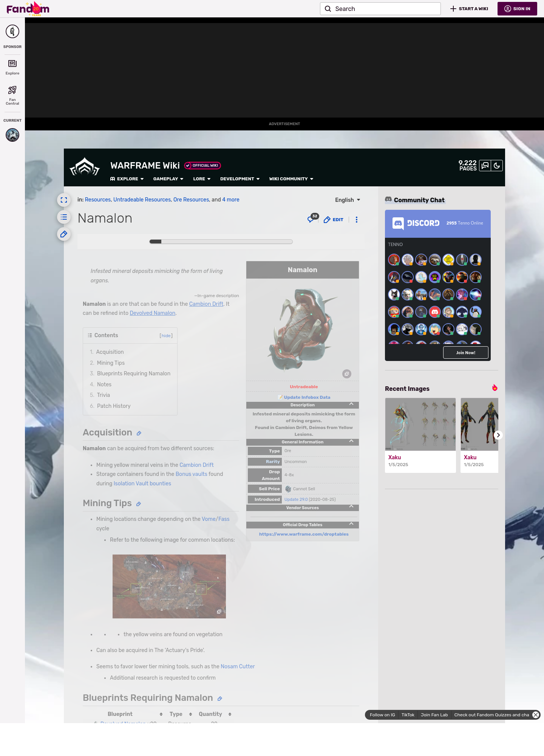
Task: Collapse the Vendor Sources infobox section
Action: (x=351, y=507)
